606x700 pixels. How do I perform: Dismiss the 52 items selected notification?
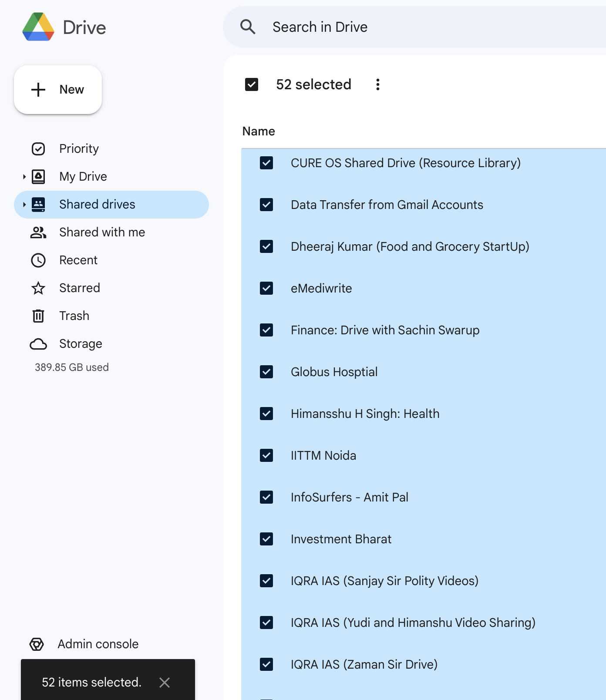[165, 683]
